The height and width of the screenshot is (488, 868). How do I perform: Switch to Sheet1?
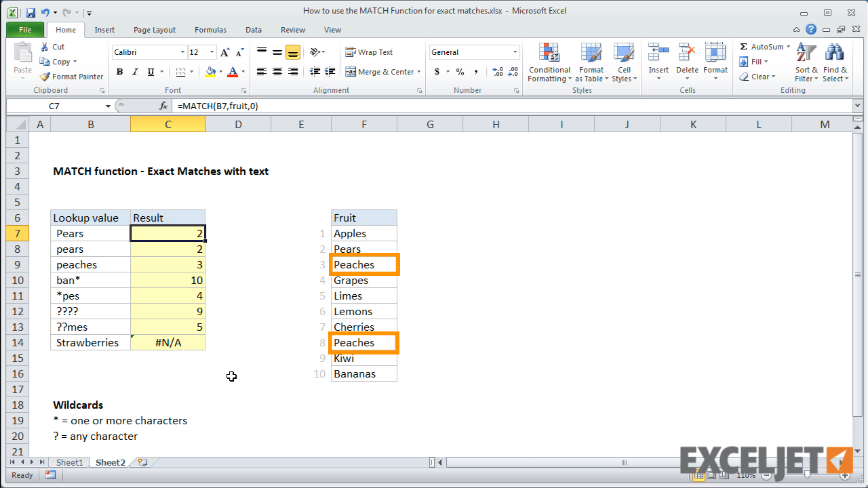coord(68,462)
